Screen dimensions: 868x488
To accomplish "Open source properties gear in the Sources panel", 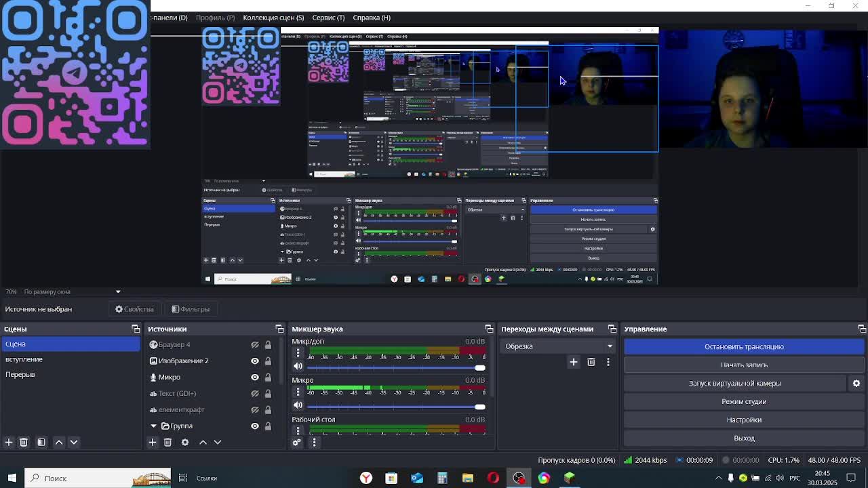I will coord(185,442).
